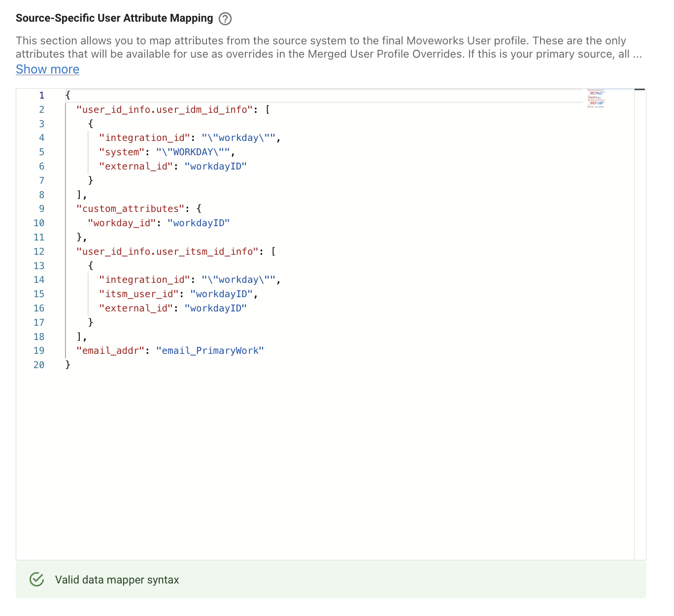Click the "\"workday\"" value on line 4
This screenshot has width=674, height=616.
tap(238, 138)
